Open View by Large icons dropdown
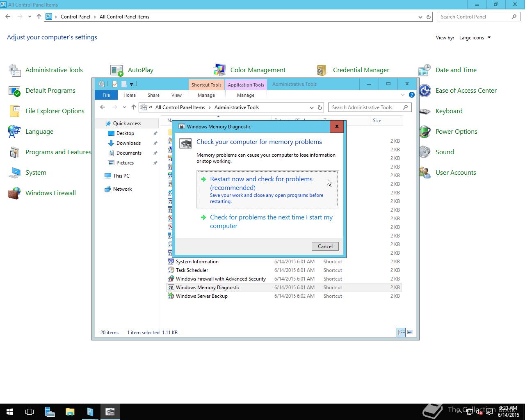This screenshot has height=420, width=525. [475, 38]
